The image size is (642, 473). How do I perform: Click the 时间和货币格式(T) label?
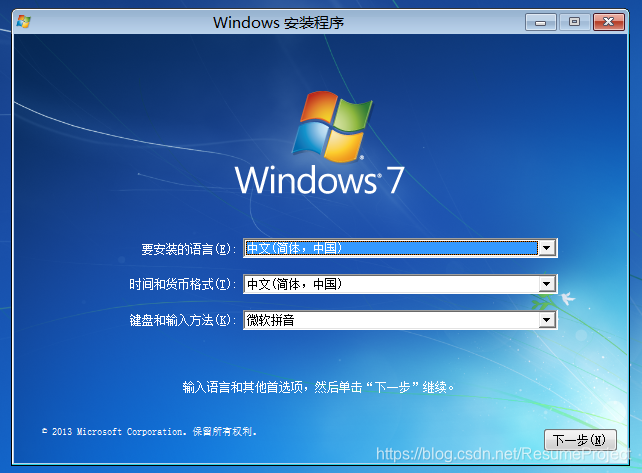[x=183, y=284]
